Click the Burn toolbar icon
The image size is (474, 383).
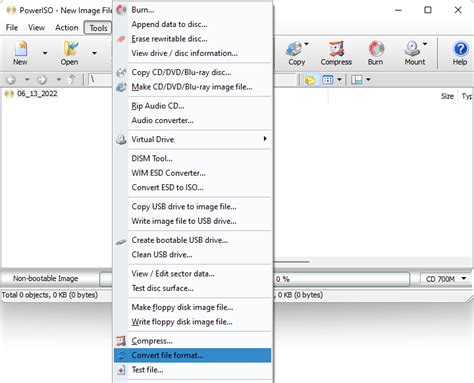(376, 53)
